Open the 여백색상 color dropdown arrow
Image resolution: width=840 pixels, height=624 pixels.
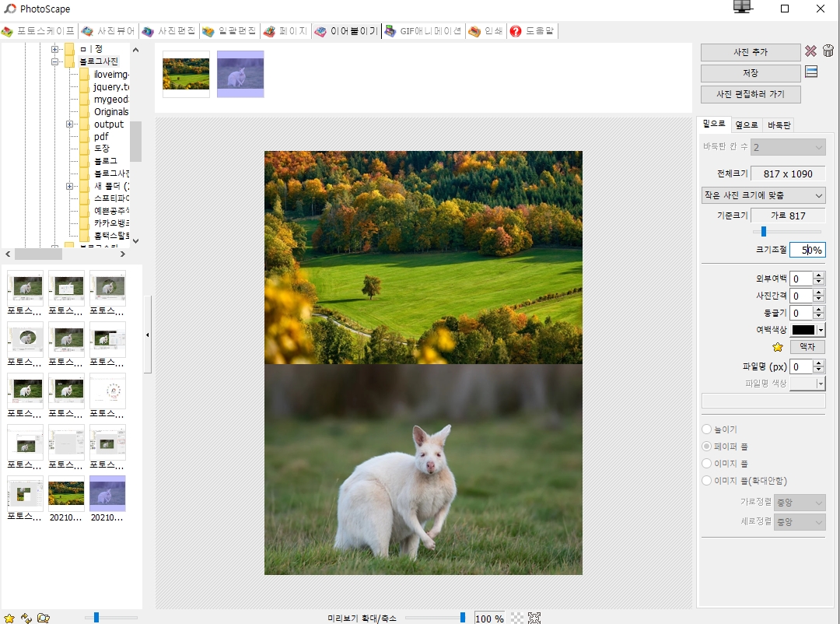tap(821, 330)
